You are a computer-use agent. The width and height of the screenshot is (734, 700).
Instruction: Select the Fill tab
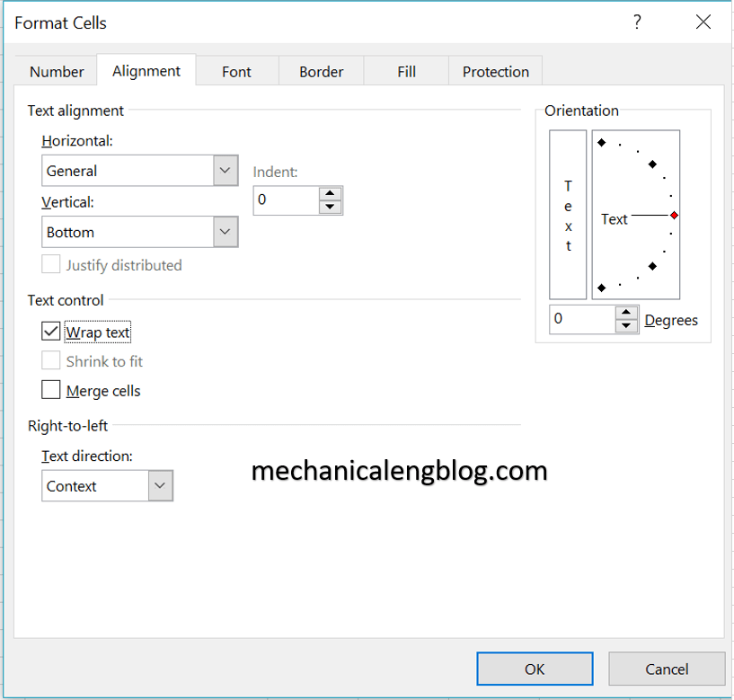click(406, 71)
